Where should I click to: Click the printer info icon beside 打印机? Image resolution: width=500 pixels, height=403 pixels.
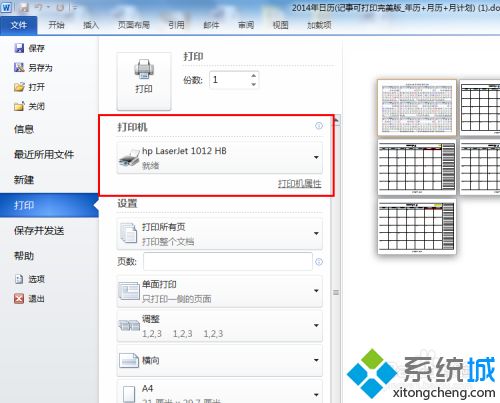click(x=319, y=126)
